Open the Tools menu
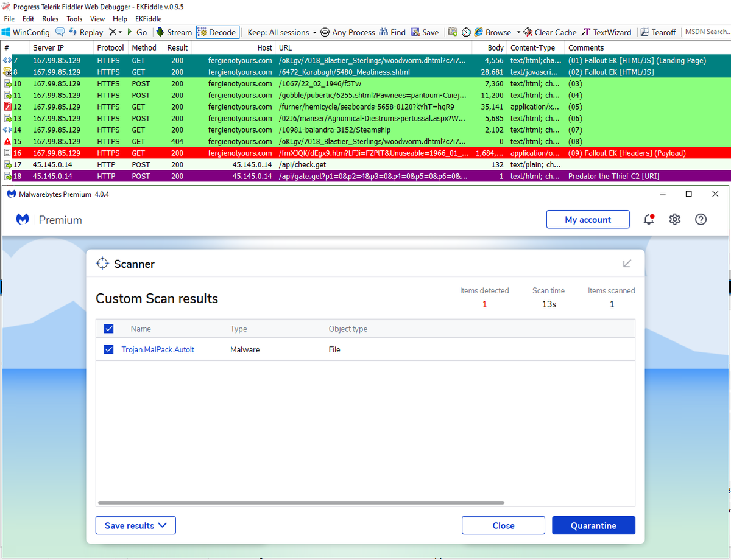The width and height of the screenshot is (731, 560). pos(74,19)
